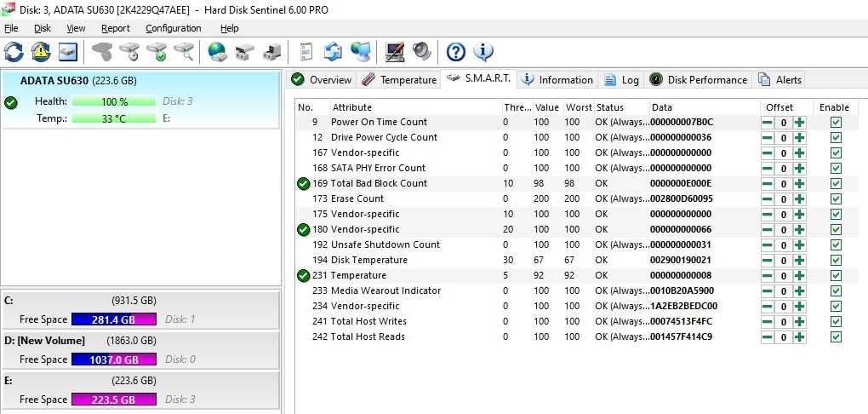Click the blue question mark help icon
The width and height of the screenshot is (868, 414).
pos(455,52)
